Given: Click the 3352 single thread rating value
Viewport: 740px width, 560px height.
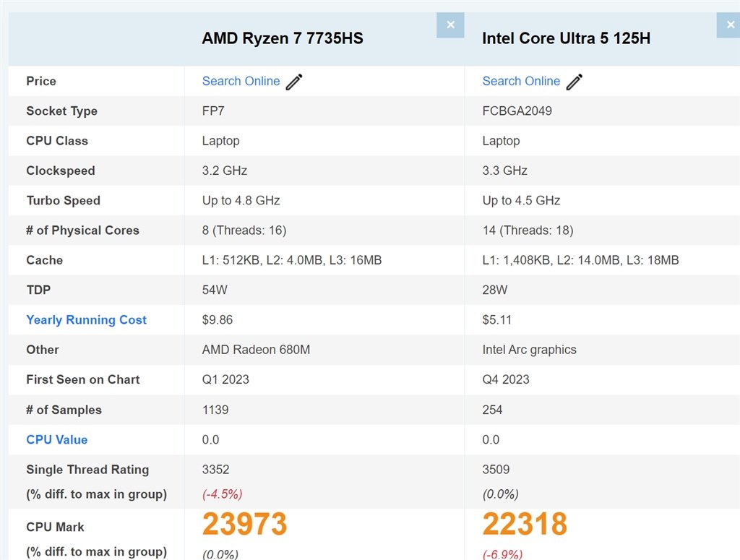Looking at the screenshot, I should tap(216, 469).
